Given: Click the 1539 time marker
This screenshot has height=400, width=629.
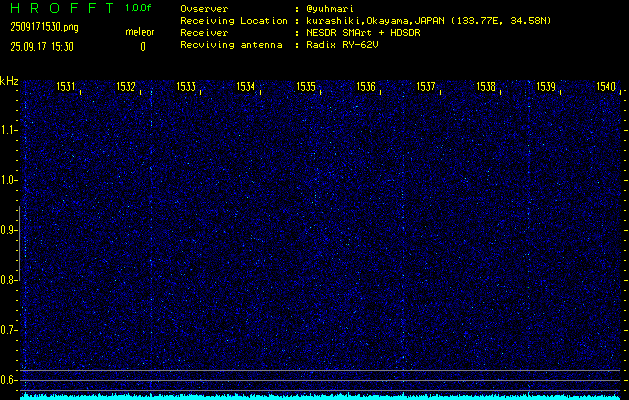Looking at the screenshot, I should (546, 87).
